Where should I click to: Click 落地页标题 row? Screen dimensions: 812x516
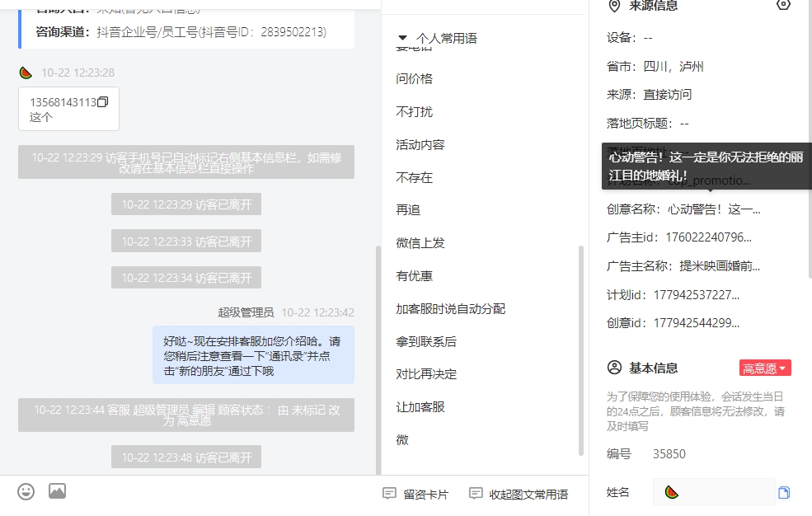(x=648, y=123)
